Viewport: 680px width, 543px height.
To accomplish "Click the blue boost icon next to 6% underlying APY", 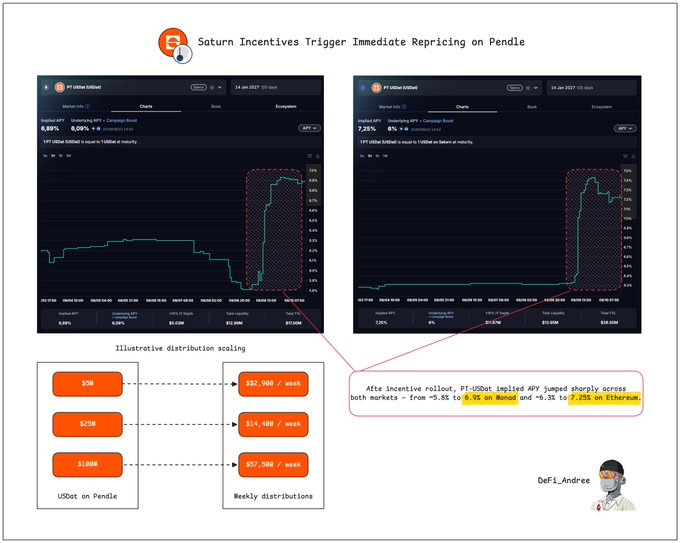I will 406,129.
